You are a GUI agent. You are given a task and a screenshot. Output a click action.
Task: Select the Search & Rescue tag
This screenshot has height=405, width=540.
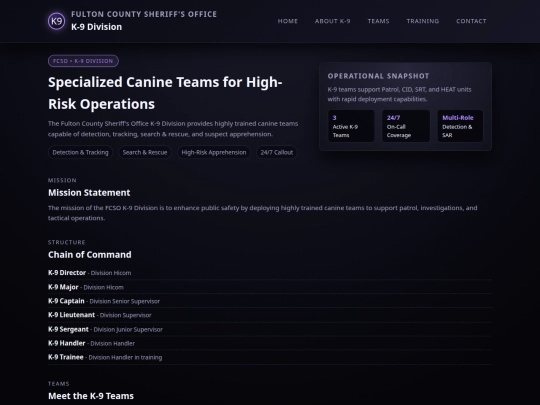[145, 152]
